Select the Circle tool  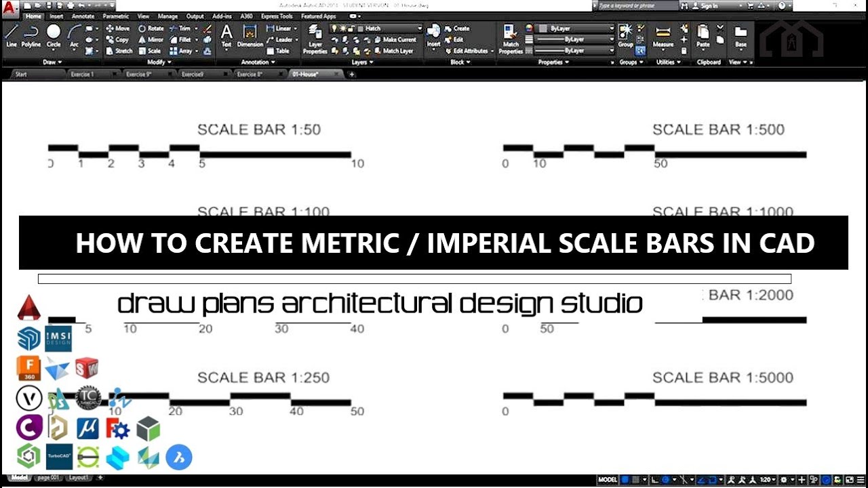click(x=54, y=37)
